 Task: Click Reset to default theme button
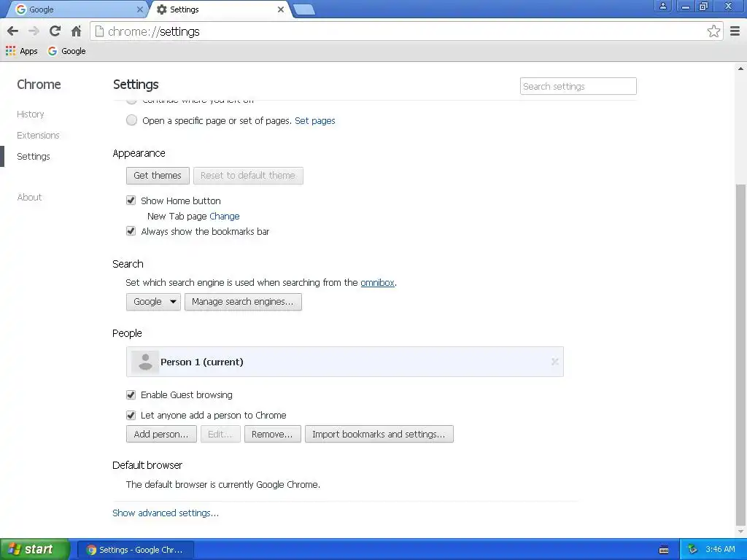pyautogui.click(x=248, y=176)
